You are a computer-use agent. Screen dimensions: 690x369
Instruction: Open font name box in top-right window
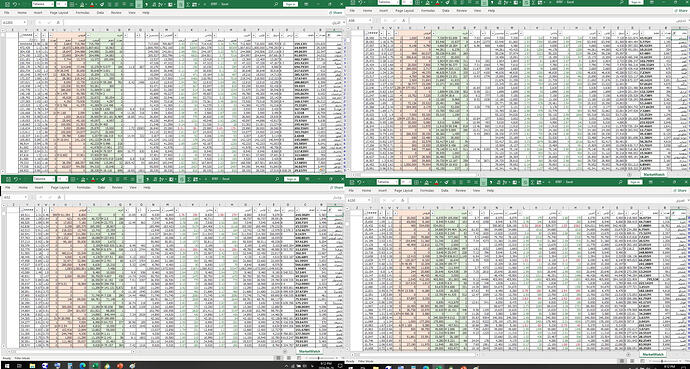388,2
